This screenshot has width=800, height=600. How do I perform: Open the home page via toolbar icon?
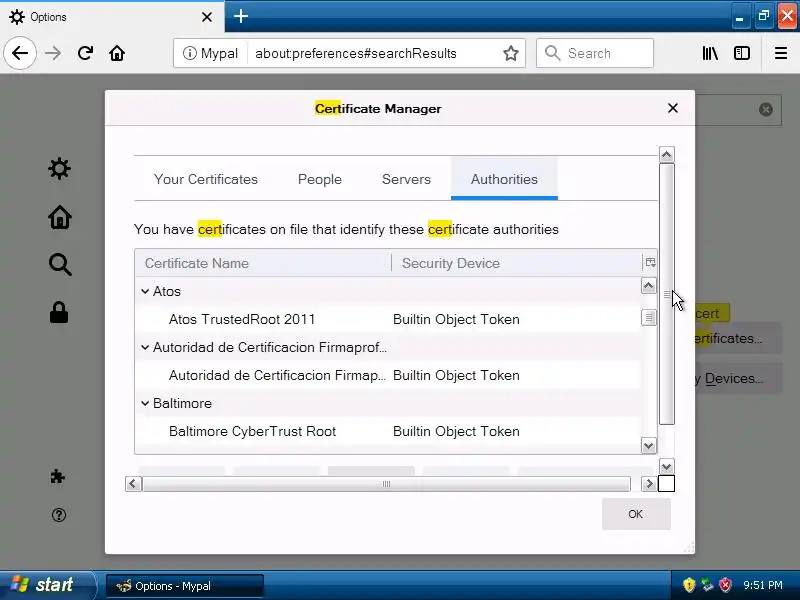click(x=117, y=53)
